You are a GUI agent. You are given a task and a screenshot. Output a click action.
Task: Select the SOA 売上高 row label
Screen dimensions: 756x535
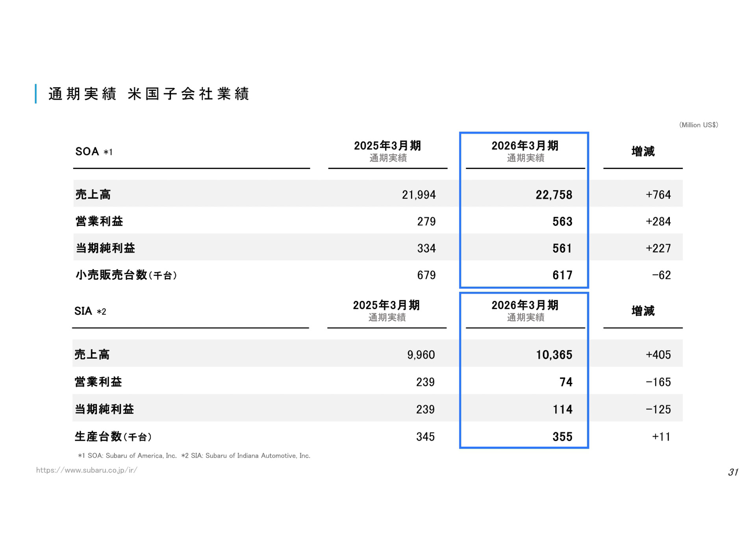pos(93,194)
